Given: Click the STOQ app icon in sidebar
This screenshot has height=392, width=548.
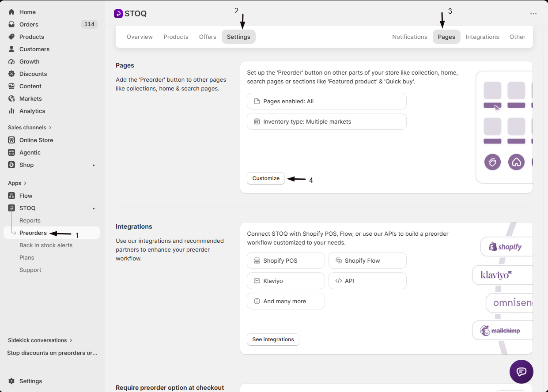Looking at the screenshot, I should (11, 208).
